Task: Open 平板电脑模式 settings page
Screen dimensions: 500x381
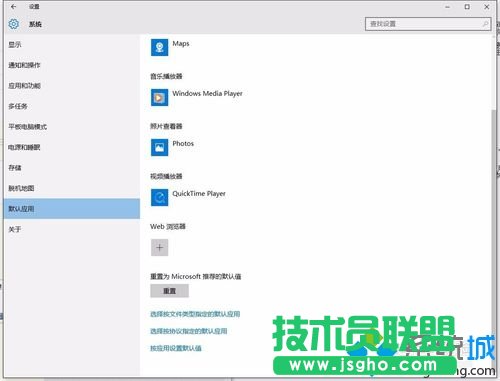Action: point(72,127)
